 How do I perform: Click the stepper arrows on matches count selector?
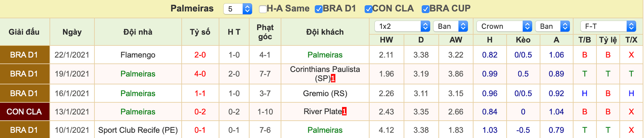(247, 9)
